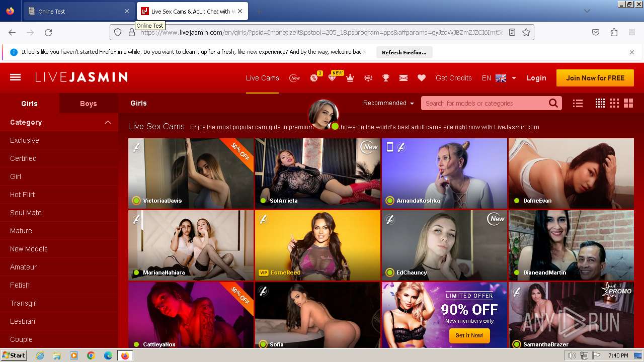Open the discount promotions icon with badge 3
Viewport: 644px width, 362px height.
pyautogui.click(x=314, y=78)
